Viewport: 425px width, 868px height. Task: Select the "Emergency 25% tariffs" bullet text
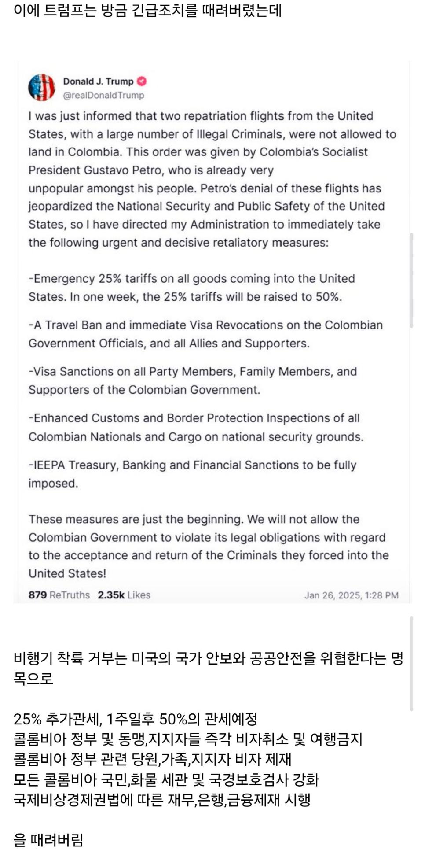(192, 288)
